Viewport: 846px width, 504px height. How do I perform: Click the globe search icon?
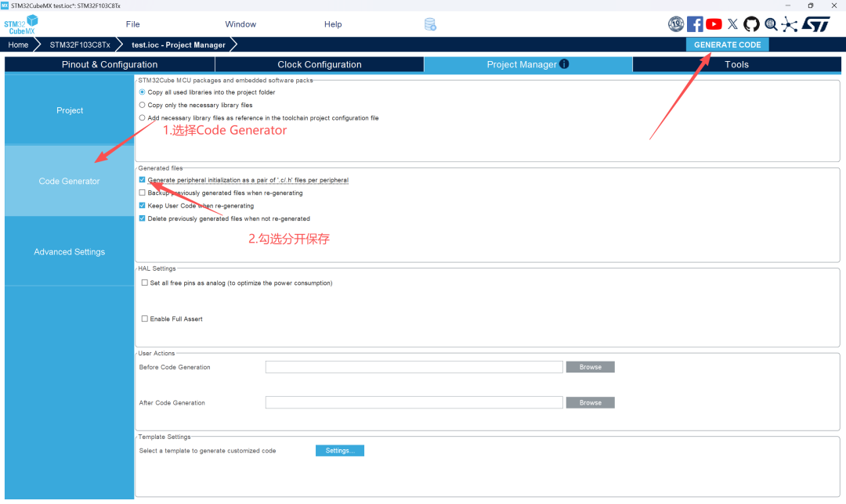click(x=771, y=23)
